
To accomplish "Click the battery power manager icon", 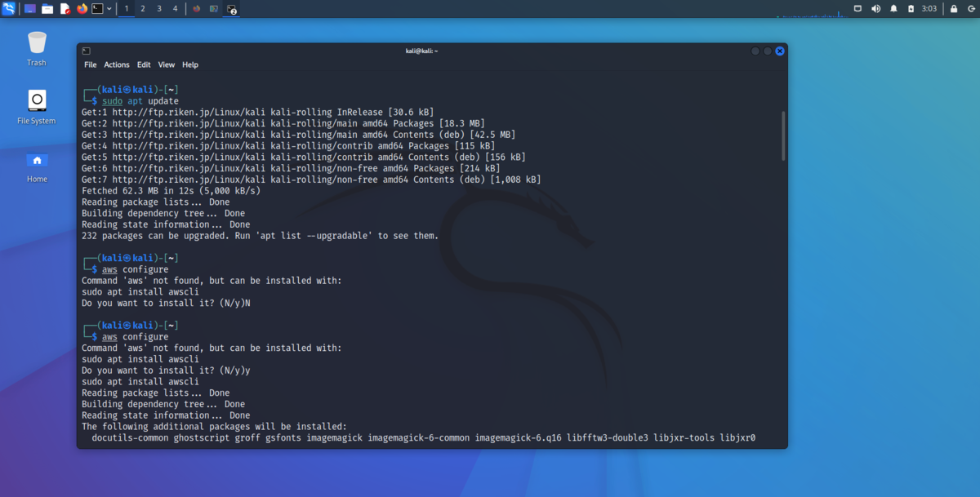I will tap(911, 9).
